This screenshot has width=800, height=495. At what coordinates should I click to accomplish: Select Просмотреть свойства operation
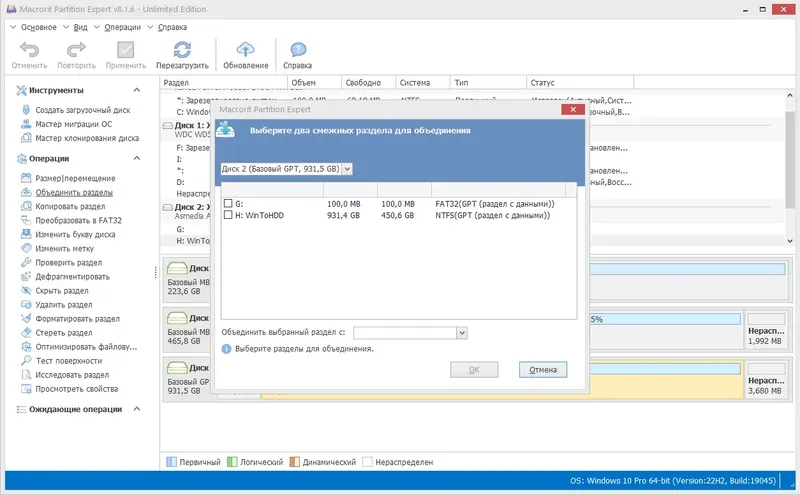pos(77,389)
